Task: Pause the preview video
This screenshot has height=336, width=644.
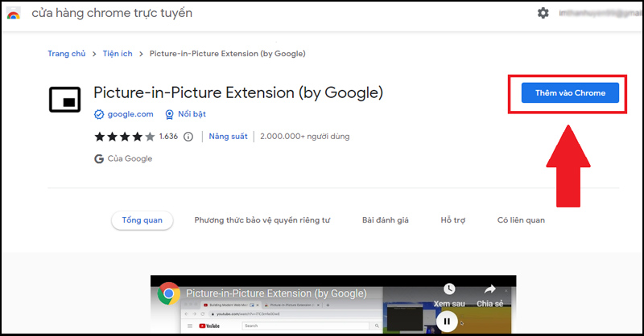Action: [x=447, y=322]
